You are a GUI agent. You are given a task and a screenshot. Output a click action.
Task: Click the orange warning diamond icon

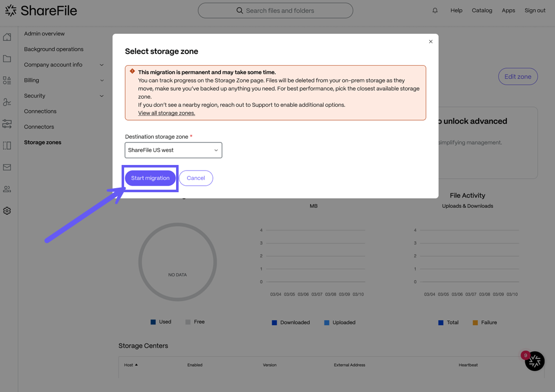[132, 71]
